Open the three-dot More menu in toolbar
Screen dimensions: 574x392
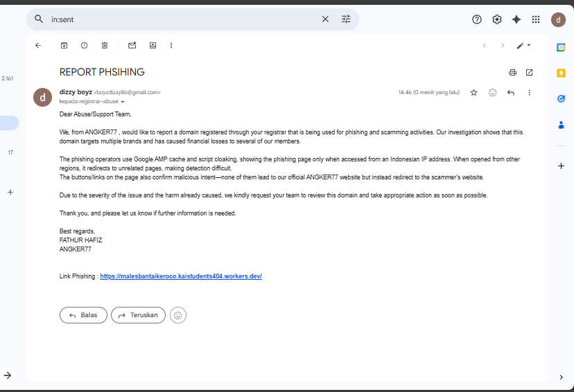click(x=171, y=45)
